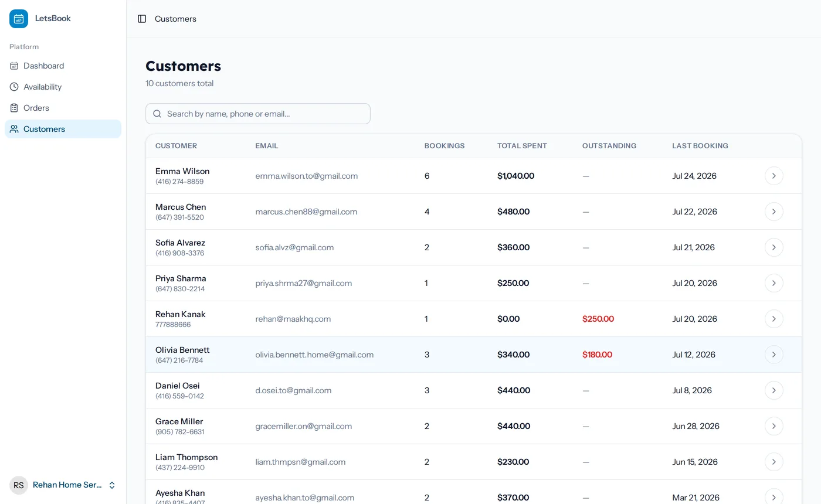Navigate to Orders
Viewport: 821px width, 504px height.
[x=63, y=108]
